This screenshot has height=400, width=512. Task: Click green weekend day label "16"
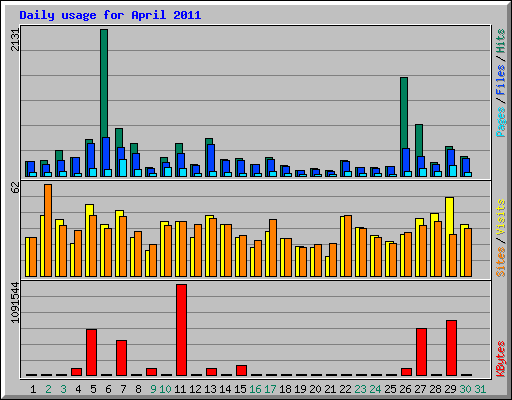pyautogui.click(x=255, y=389)
